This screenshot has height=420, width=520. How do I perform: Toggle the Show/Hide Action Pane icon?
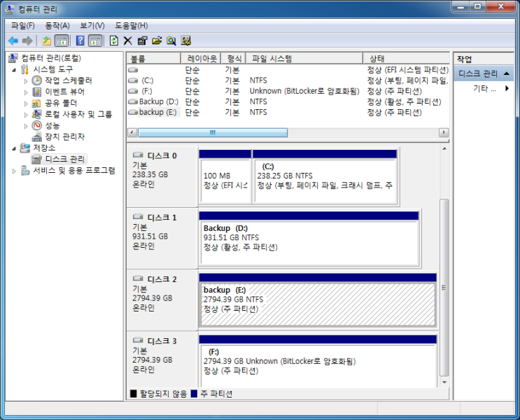click(x=95, y=41)
